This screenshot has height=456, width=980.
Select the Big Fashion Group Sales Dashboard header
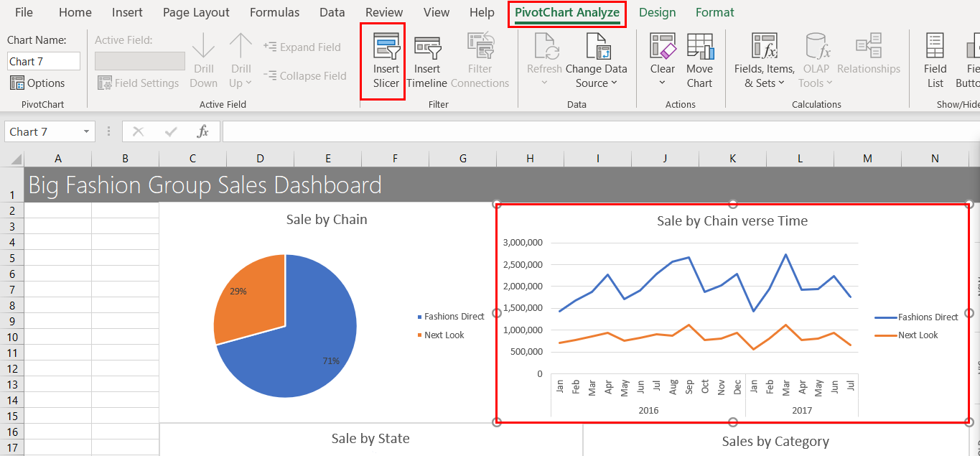point(205,185)
